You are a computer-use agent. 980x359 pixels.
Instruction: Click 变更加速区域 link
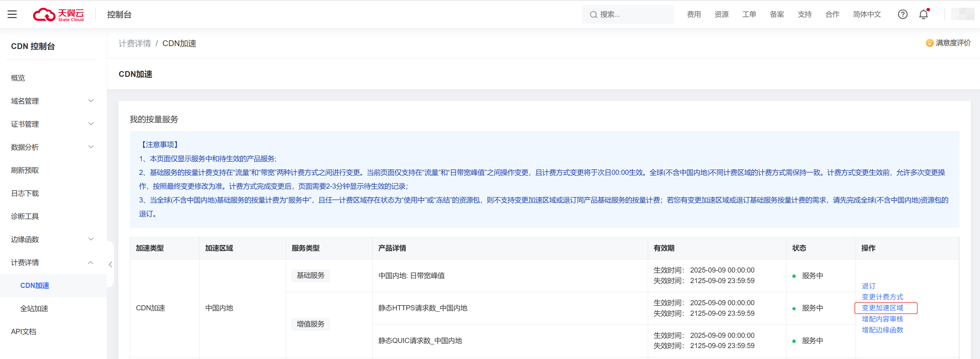(x=882, y=308)
